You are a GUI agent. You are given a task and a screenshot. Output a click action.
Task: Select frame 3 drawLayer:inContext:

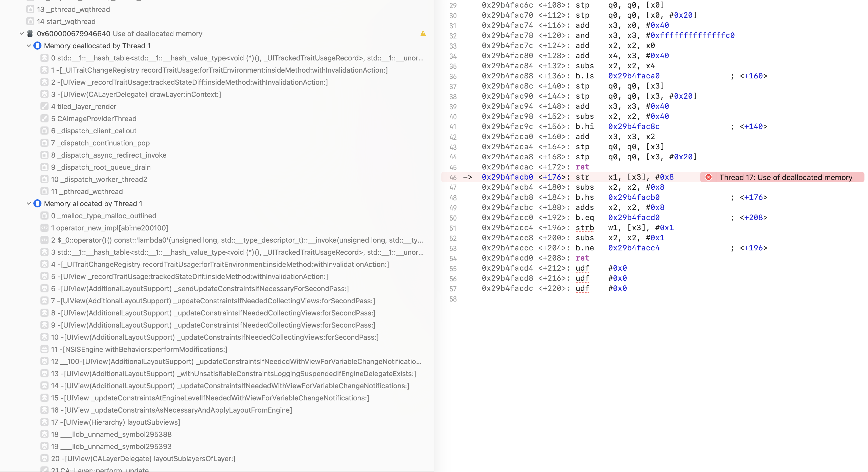click(x=136, y=94)
